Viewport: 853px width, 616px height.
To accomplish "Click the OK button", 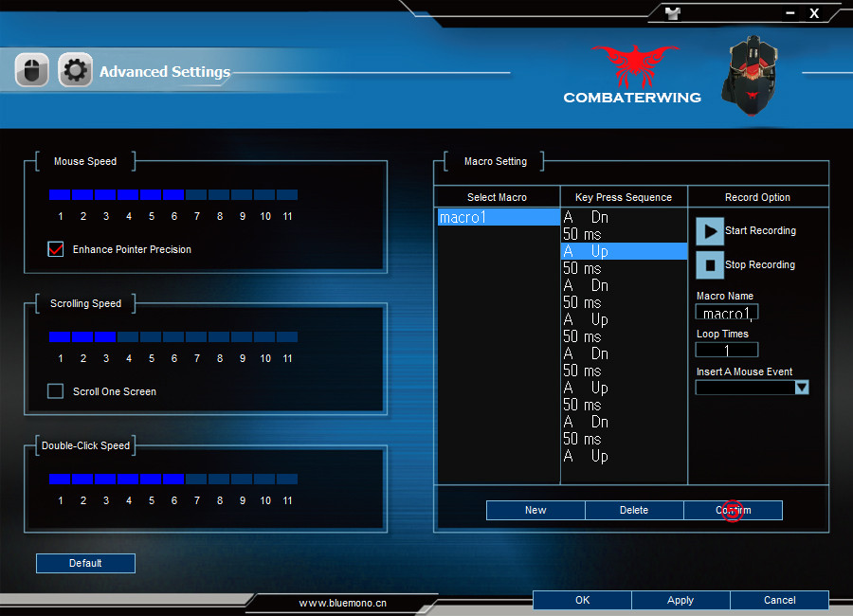I will click(582, 600).
